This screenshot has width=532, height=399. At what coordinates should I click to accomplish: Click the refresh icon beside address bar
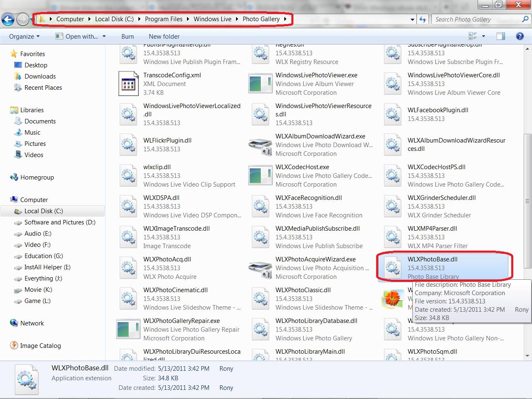(423, 19)
